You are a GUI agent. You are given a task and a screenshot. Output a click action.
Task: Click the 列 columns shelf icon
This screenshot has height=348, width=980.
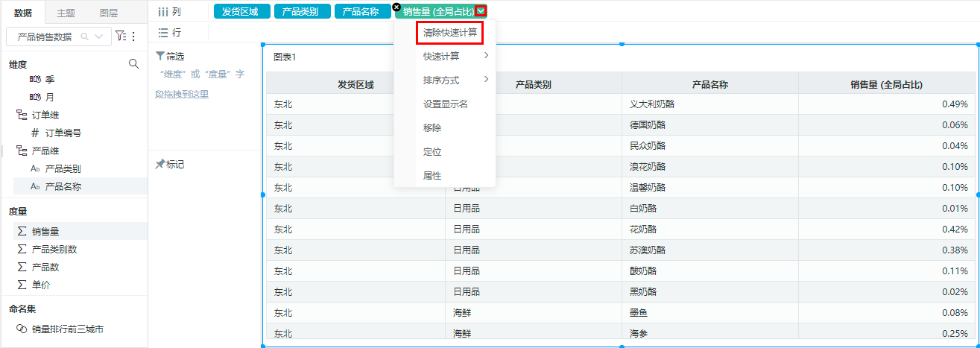click(x=162, y=12)
